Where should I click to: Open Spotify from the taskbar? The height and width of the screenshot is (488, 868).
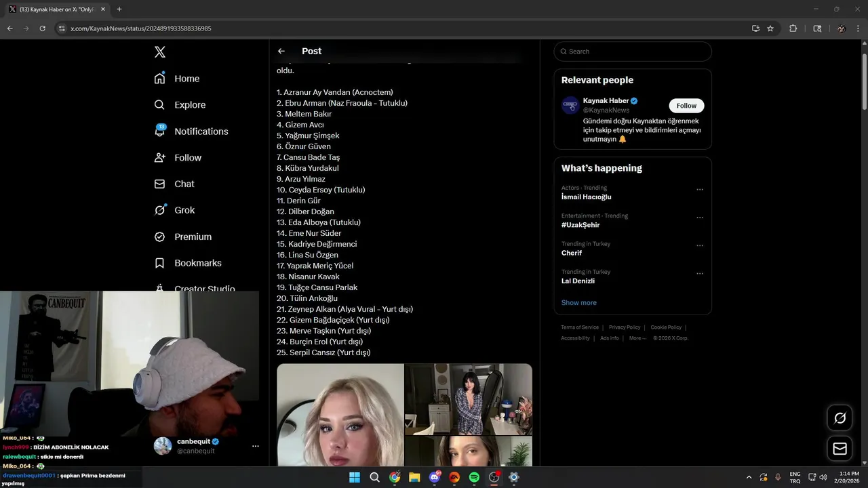475,477
